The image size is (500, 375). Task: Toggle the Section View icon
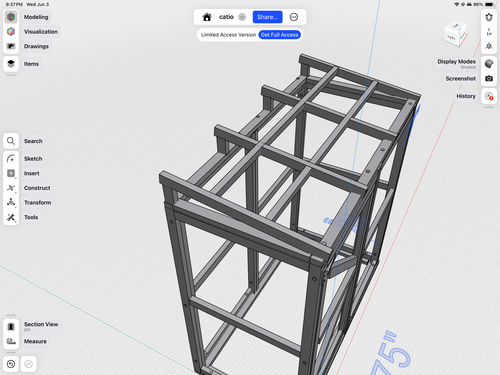coord(11,326)
